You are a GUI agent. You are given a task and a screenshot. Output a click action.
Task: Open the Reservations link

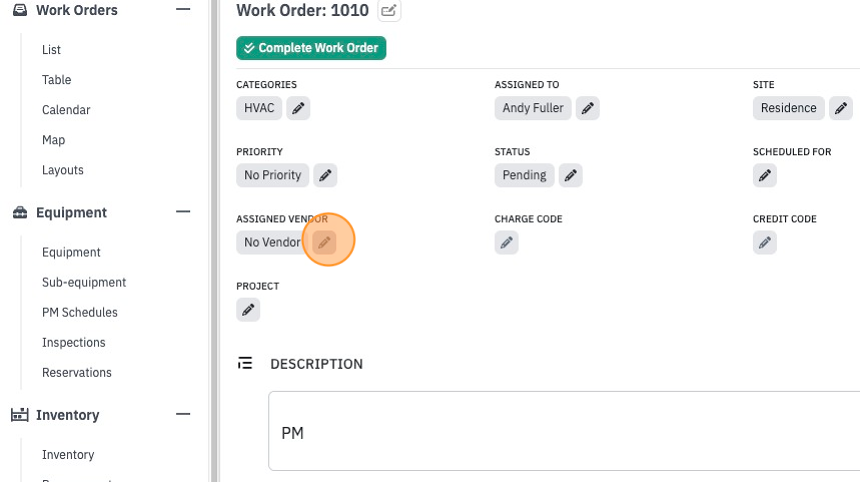(x=77, y=372)
